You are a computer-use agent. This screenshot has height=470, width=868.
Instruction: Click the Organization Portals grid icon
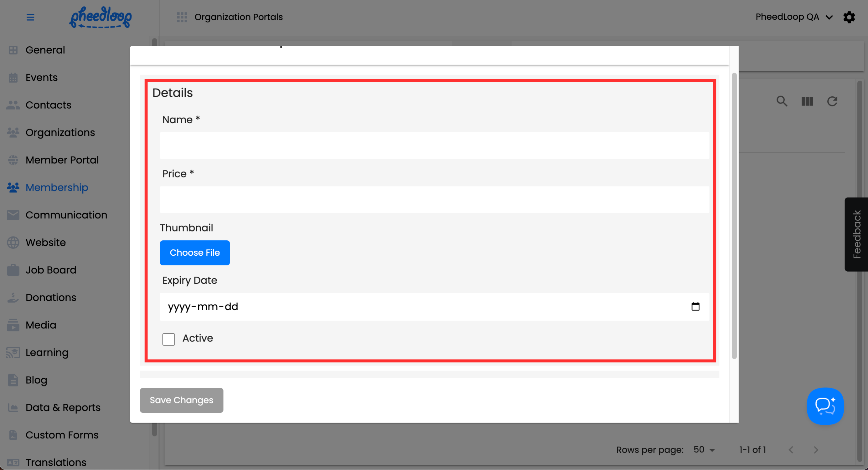click(x=182, y=17)
